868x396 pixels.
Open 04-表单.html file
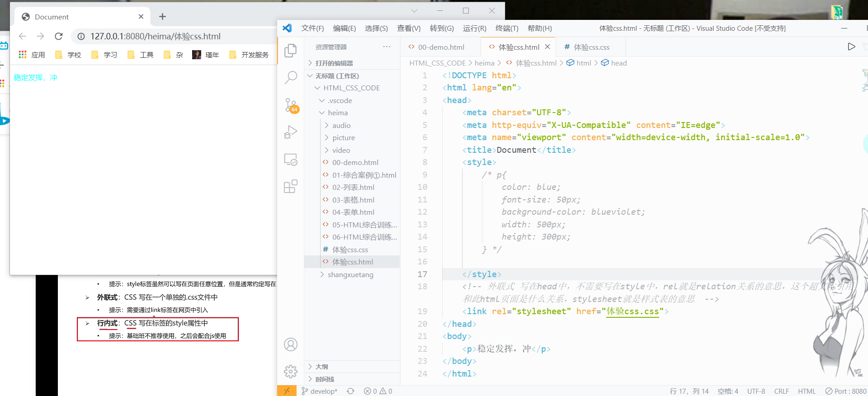348,212
